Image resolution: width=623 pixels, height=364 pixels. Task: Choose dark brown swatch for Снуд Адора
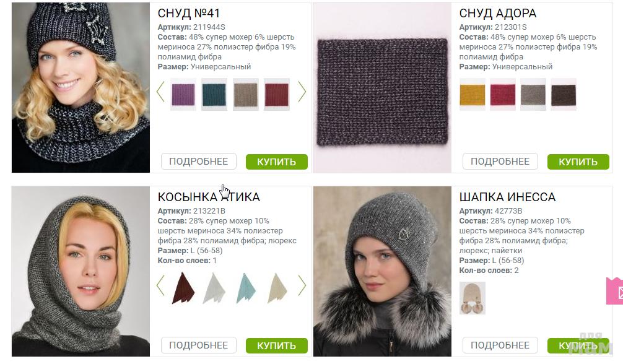(564, 94)
